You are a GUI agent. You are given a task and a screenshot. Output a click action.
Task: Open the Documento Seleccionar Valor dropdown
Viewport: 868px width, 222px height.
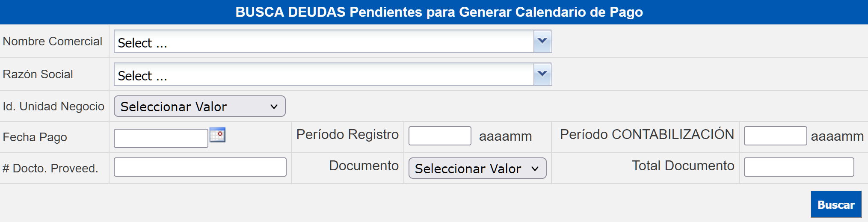477,168
